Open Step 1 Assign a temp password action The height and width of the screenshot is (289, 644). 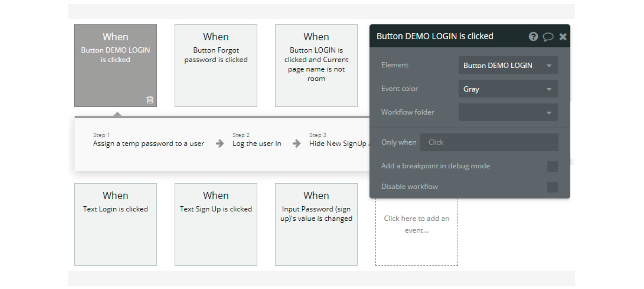coord(149,140)
